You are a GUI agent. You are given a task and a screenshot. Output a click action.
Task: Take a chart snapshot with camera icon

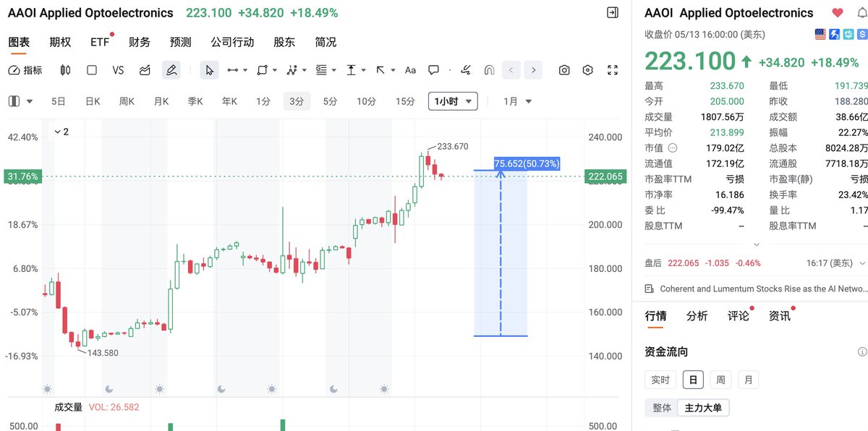point(564,70)
